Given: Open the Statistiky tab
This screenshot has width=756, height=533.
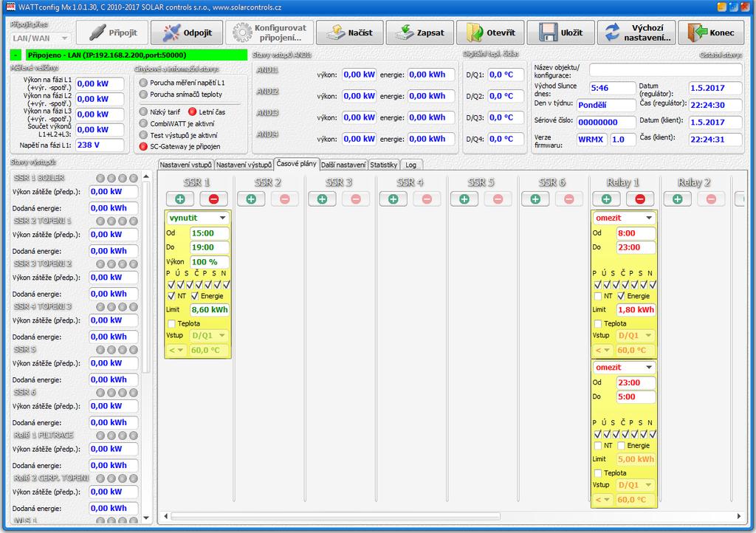Looking at the screenshot, I should coord(383,165).
